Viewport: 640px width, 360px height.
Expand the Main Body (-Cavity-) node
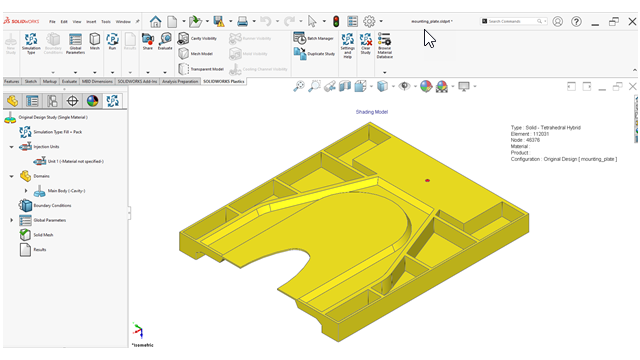[x=26, y=191]
